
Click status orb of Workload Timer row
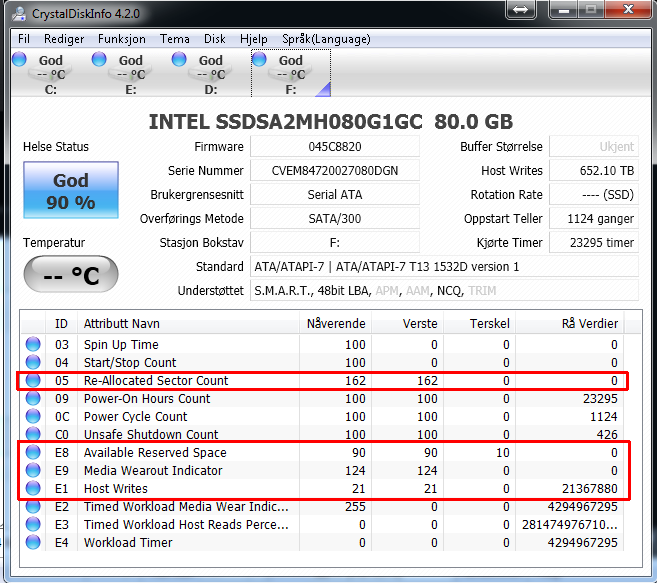pyautogui.click(x=33, y=542)
